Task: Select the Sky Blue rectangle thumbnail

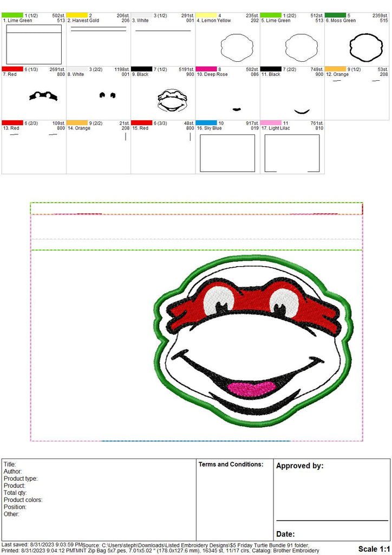Action: pyautogui.click(x=227, y=153)
